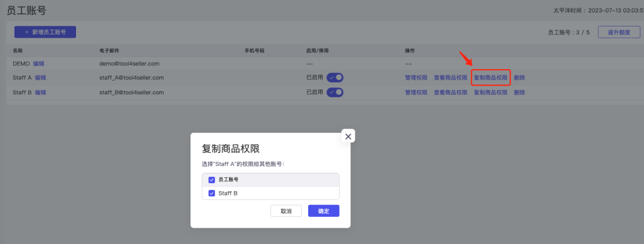Open 编辑 link next to Staff B
644x244 pixels.
coord(41,92)
